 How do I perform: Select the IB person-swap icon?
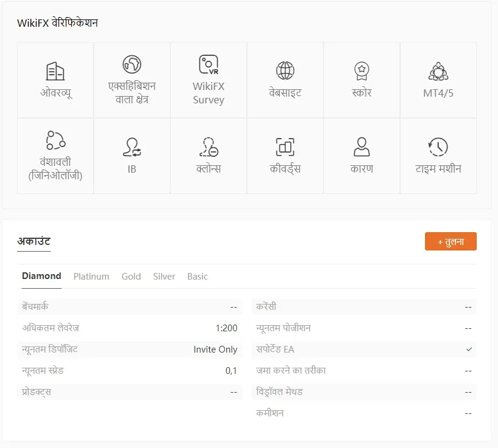132,147
